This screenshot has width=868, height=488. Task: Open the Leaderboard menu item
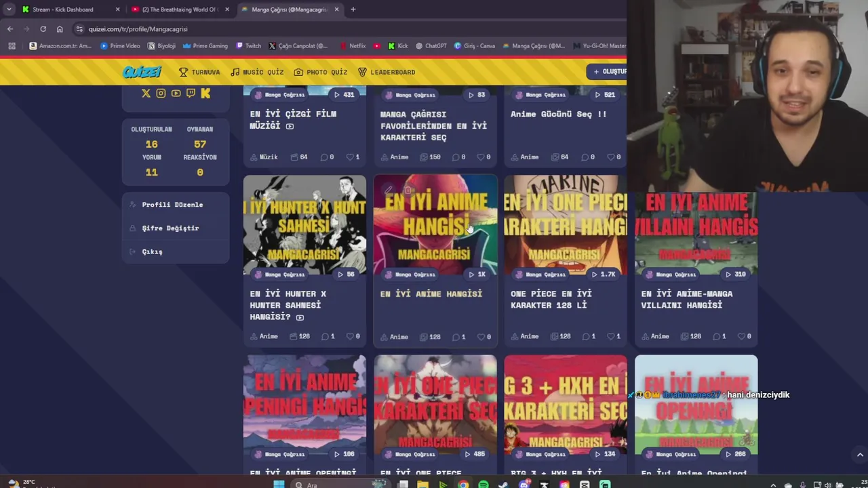point(387,72)
